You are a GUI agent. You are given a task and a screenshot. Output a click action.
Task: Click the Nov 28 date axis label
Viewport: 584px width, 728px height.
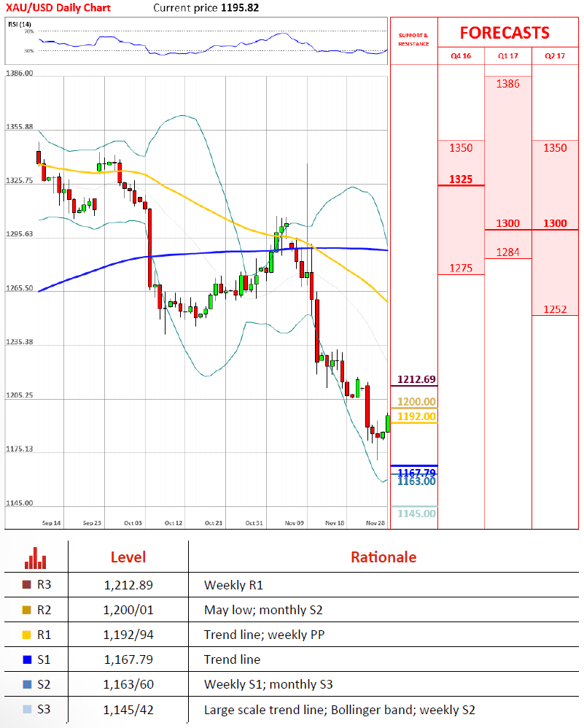click(375, 523)
